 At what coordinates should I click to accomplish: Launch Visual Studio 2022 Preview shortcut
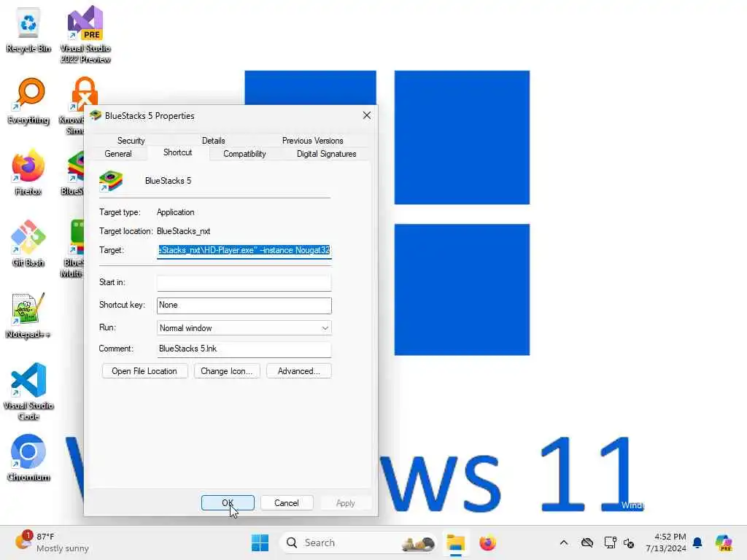85,34
